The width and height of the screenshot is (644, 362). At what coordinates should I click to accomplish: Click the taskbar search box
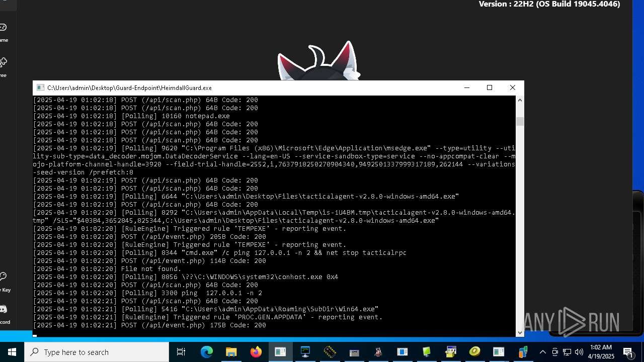[97, 352]
